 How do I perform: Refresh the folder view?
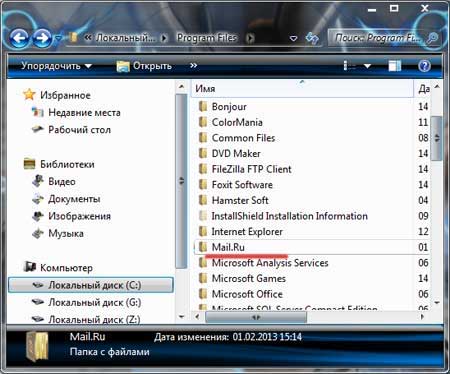313,38
